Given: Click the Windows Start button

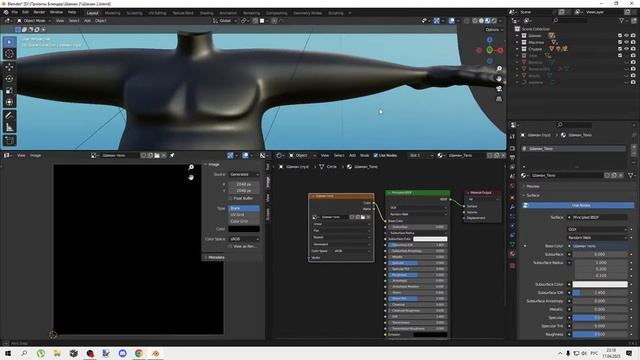Looking at the screenshot, I should click(8, 353).
